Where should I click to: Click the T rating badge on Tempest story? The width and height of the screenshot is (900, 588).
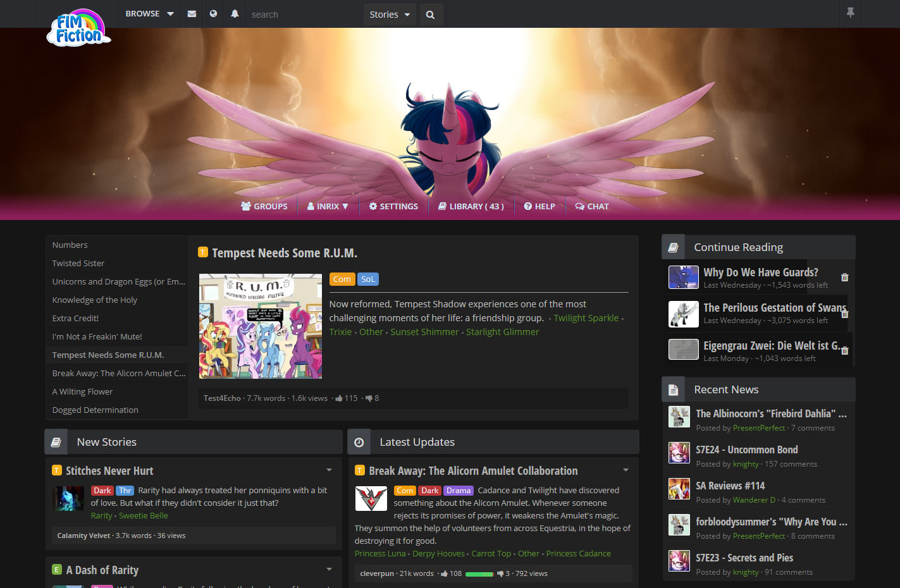pos(203,252)
